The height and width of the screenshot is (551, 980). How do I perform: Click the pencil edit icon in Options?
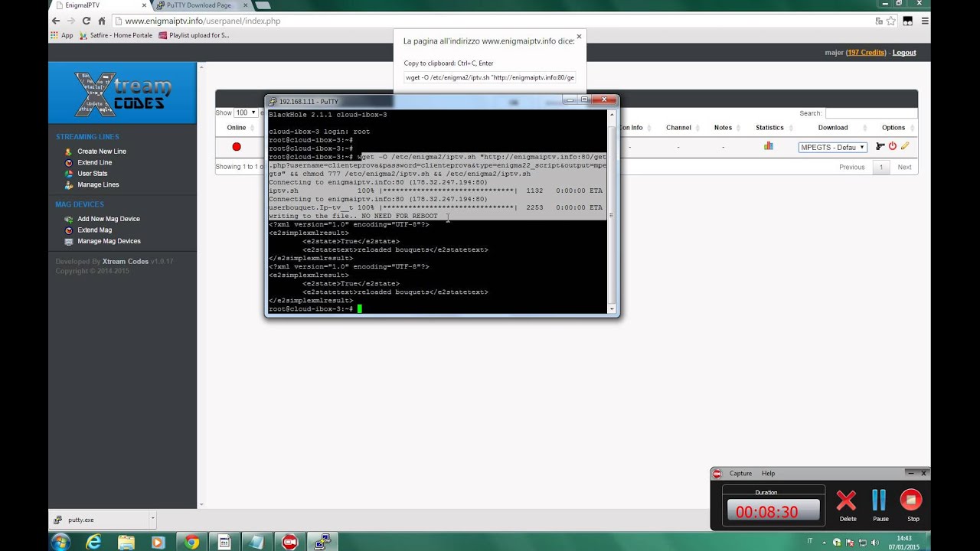click(904, 146)
